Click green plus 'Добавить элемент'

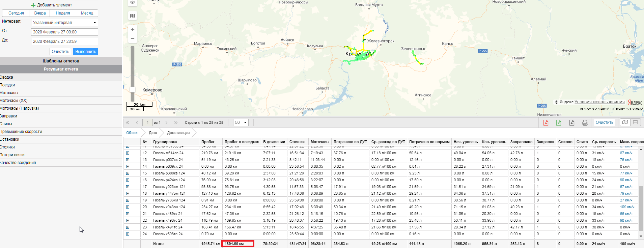(x=33, y=5)
